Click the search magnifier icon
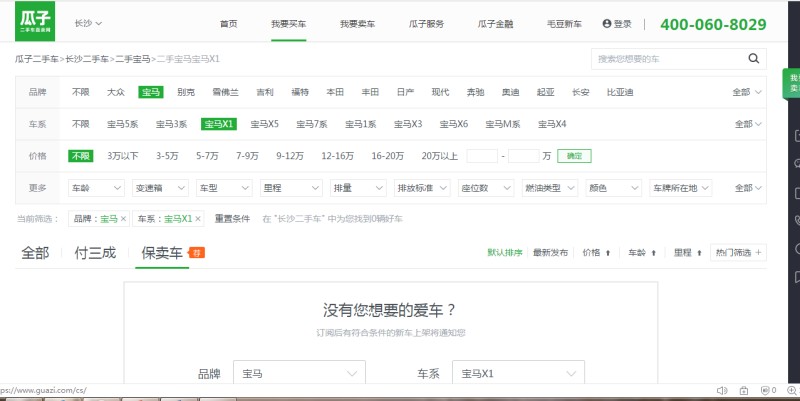Image resolution: width=800 pixels, height=401 pixels. pos(754,59)
